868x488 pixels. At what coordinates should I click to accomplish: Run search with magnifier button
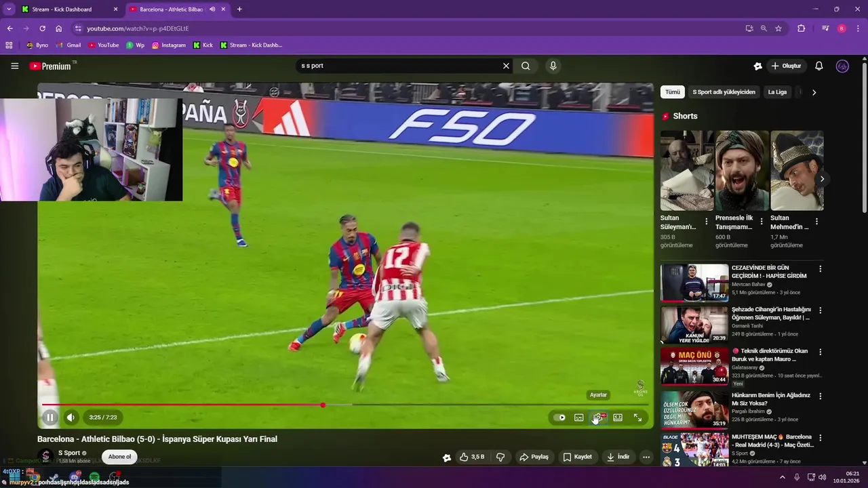(x=526, y=66)
